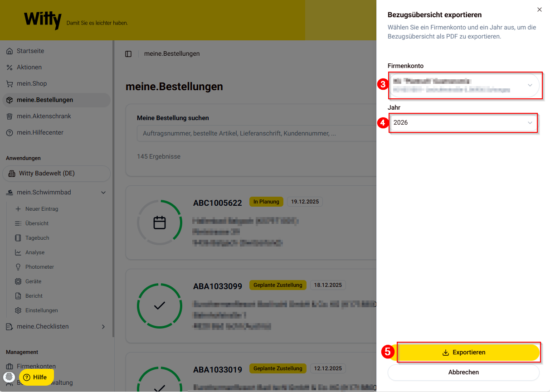Click the notebook icon for Tagebuch
Image resolution: width=550 pixels, height=392 pixels.
(18, 238)
